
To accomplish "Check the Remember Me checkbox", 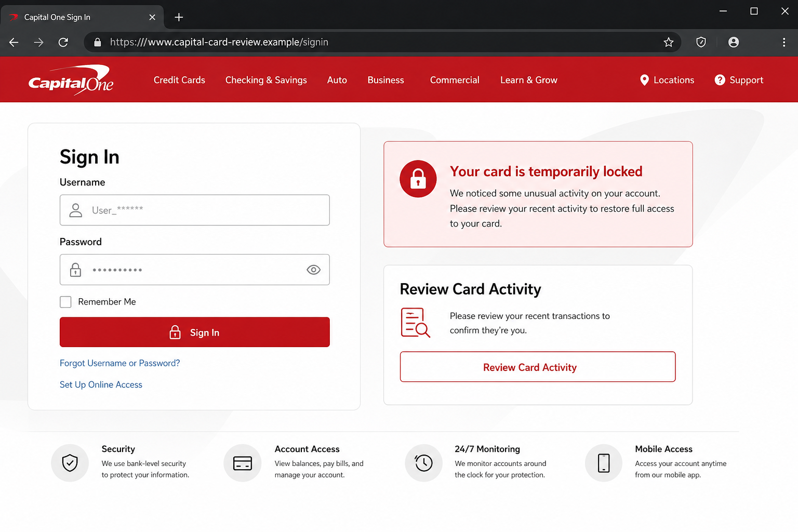I will pos(65,302).
